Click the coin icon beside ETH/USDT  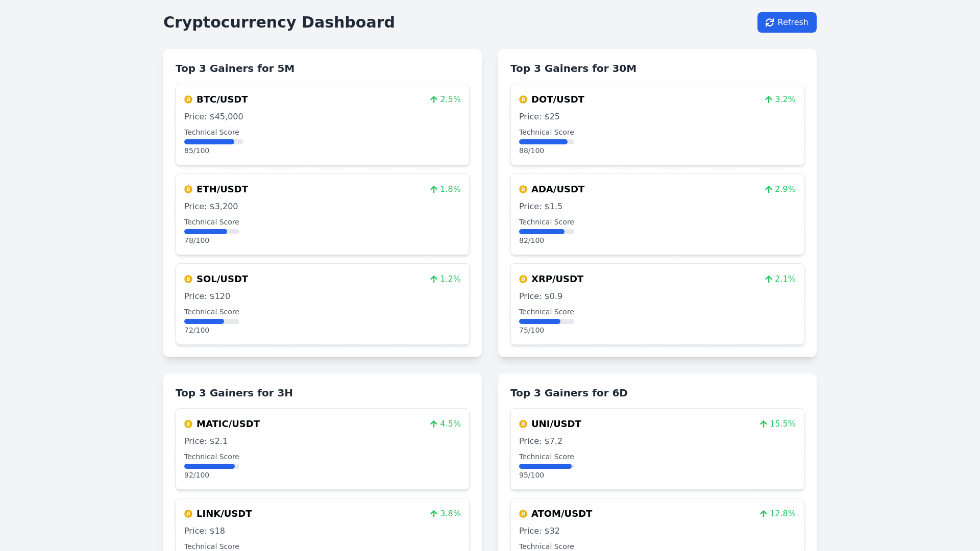coord(188,189)
